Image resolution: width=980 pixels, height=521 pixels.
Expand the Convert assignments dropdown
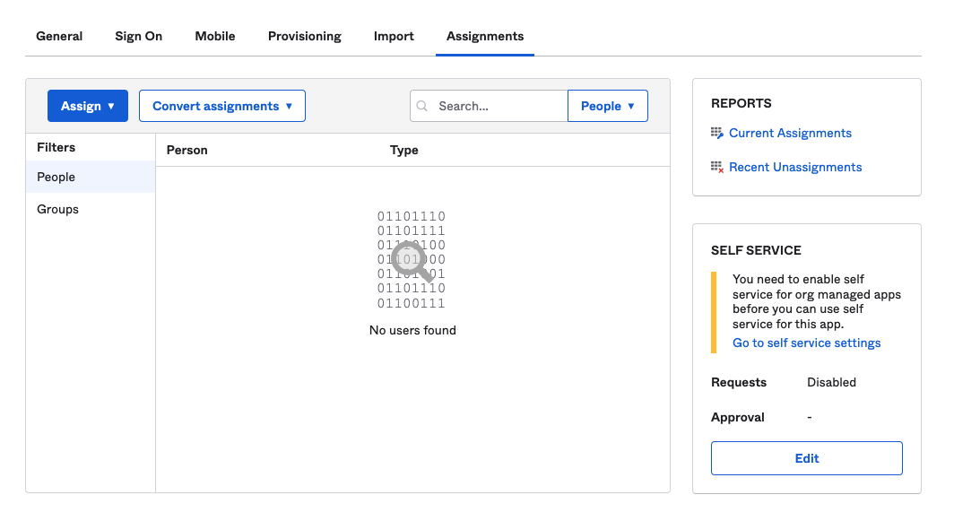[x=221, y=106]
